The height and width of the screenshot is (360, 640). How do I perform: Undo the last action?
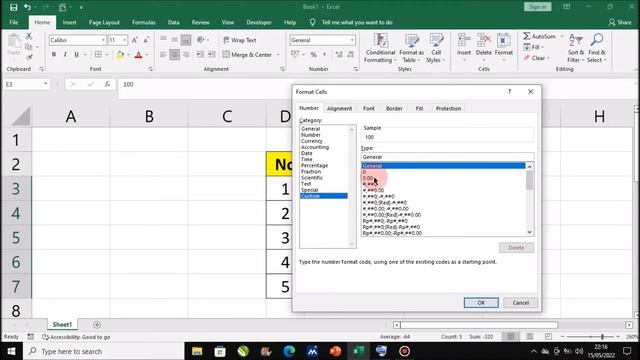coord(27,7)
